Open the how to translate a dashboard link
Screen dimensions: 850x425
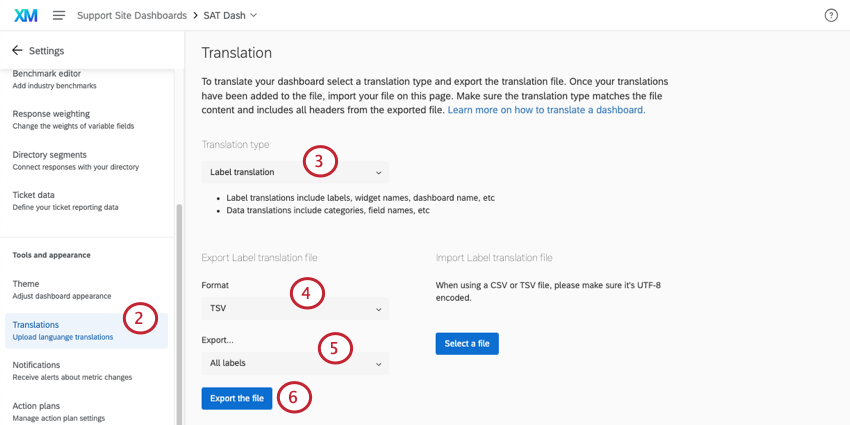[x=546, y=110]
